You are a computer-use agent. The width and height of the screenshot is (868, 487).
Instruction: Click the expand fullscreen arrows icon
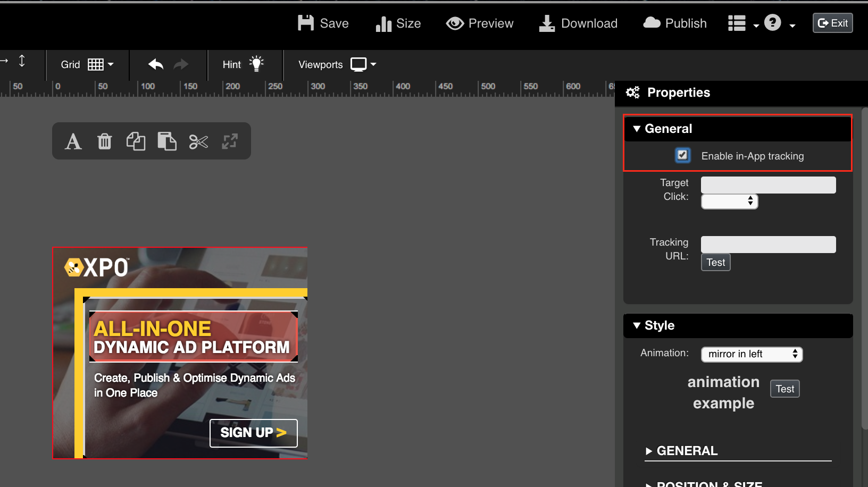230,141
